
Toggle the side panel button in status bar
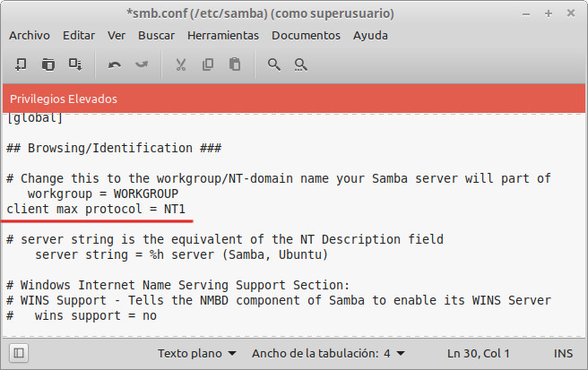click(x=19, y=353)
